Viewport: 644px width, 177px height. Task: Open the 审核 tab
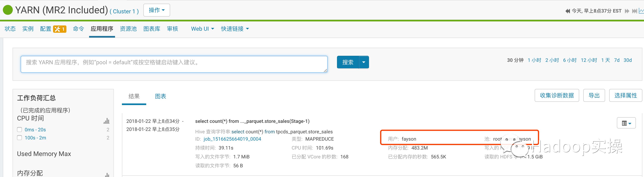173,29
